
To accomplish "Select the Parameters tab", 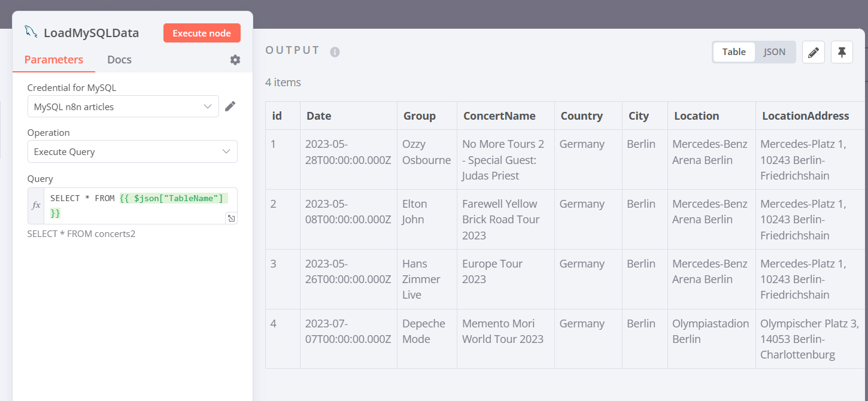I will pos(53,59).
